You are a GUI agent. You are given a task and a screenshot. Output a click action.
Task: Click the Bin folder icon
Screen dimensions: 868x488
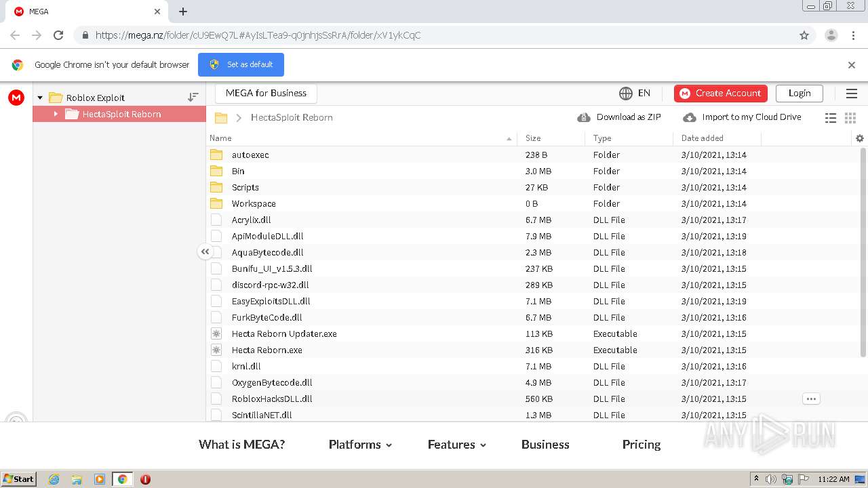tap(216, 171)
